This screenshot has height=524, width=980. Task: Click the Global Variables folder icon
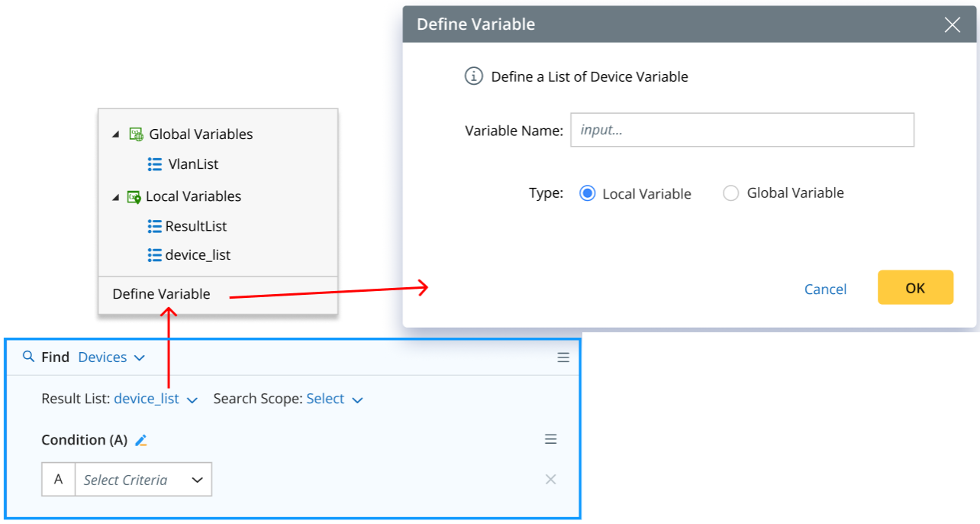(x=137, y=134)
